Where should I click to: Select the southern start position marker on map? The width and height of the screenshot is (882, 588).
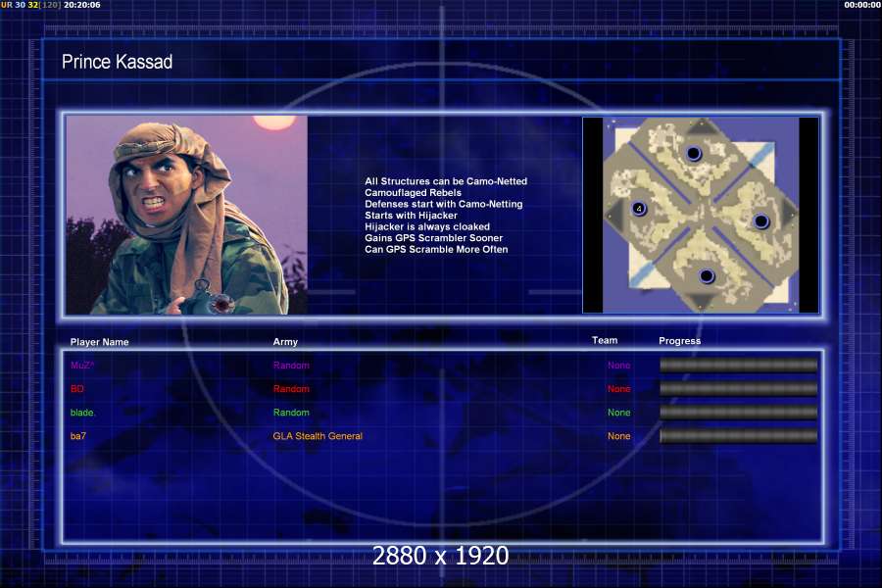click(707, 276)
